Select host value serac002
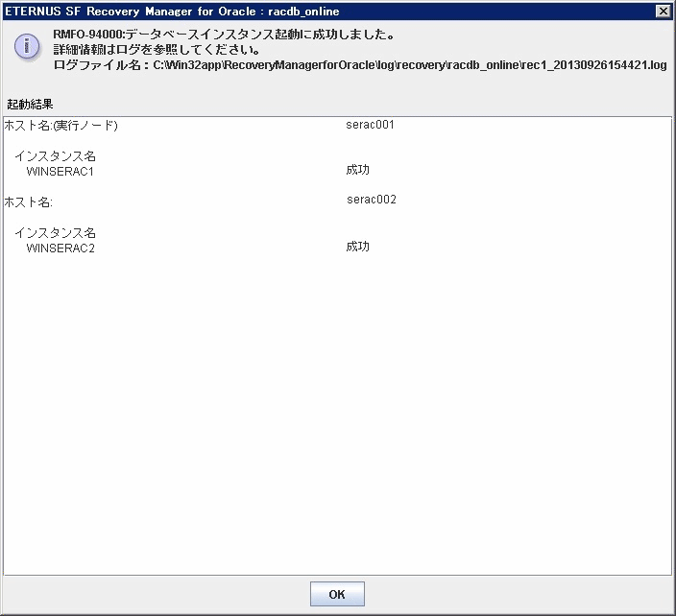This screenshot has height=616, width=676. [x=372, y=200]
